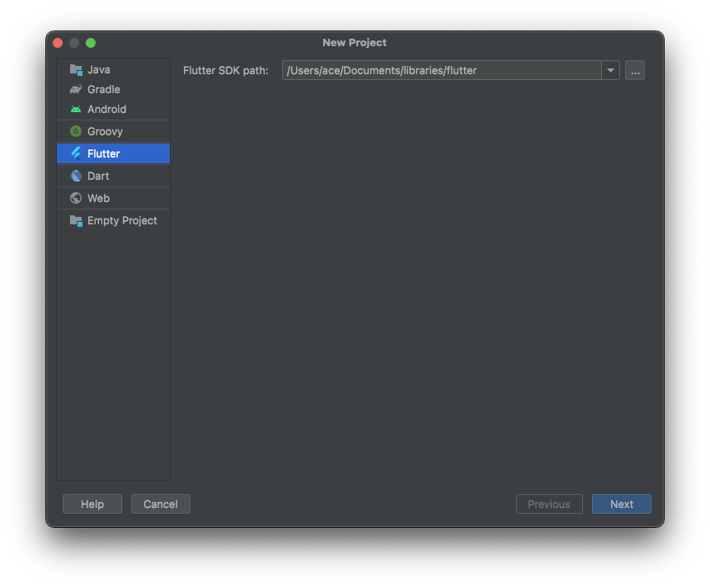This screenshot has width=710, height=588.
Task: Select the Gradle project type label
Action: 104,89
